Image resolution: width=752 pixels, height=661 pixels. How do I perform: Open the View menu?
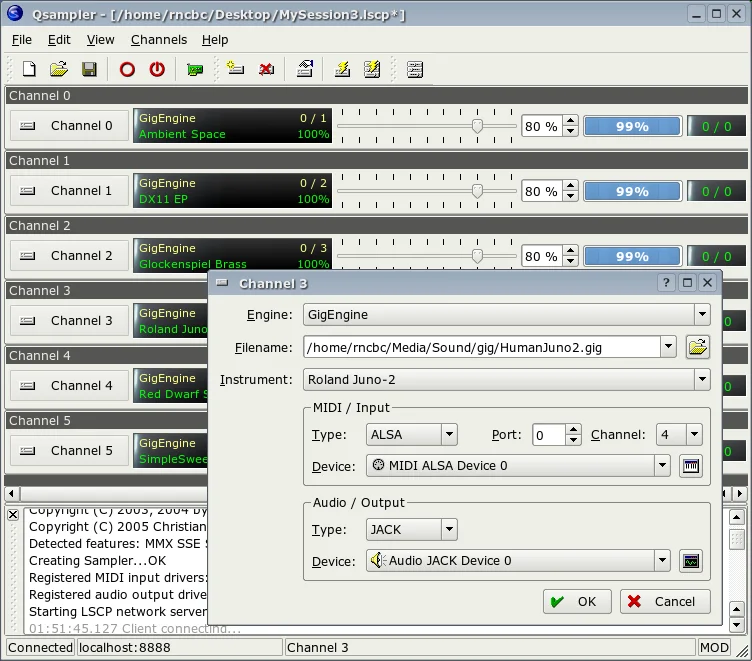pyautogui.click(x=100, y=40)
